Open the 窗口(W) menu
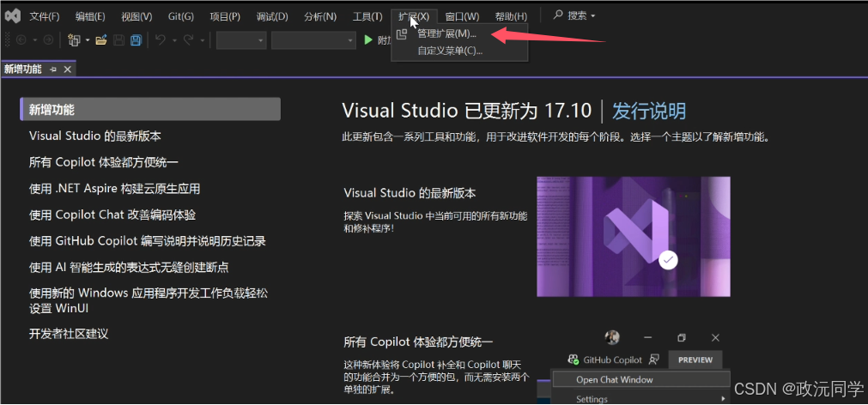 click(462, 16)
